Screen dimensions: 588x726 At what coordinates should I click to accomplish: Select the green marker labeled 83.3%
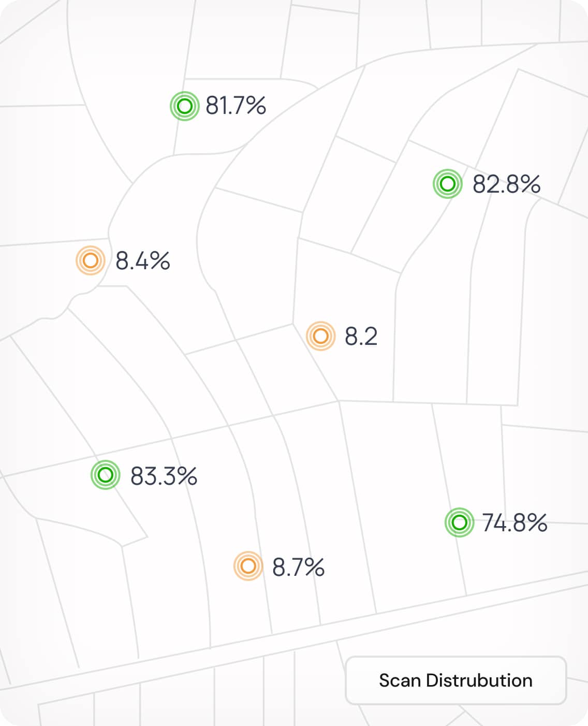point(106,474)
